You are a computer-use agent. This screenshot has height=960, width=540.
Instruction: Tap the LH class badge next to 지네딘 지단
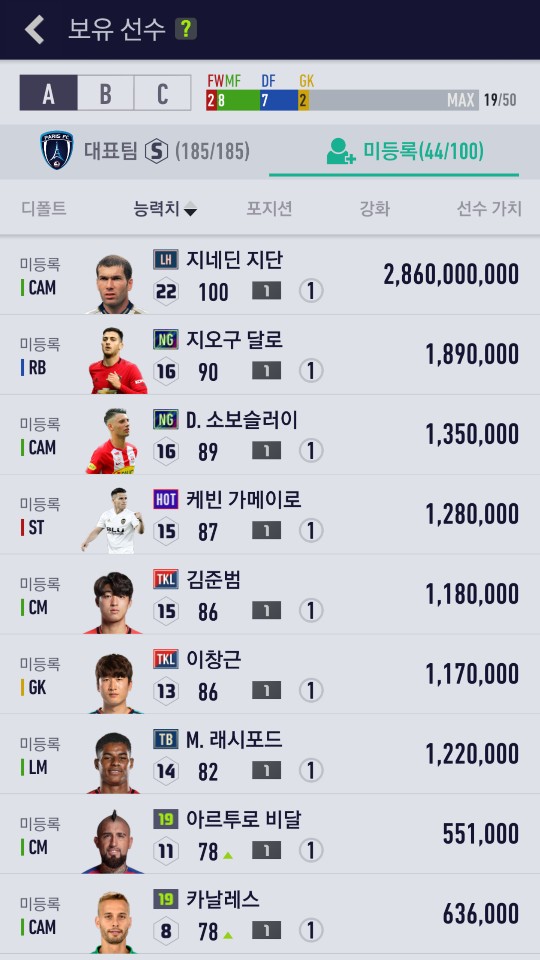[166, 259]
